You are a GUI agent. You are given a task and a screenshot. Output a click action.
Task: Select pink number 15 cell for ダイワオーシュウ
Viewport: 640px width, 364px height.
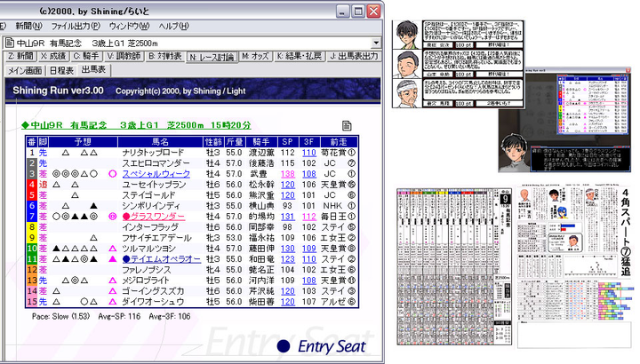[x=32, y=302]
